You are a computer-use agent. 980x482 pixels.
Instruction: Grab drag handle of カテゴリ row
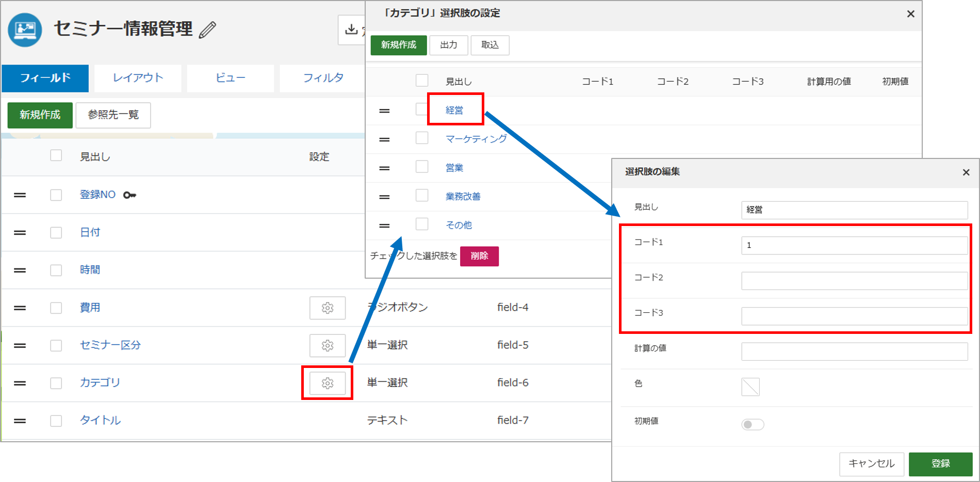tap(20, 383)
